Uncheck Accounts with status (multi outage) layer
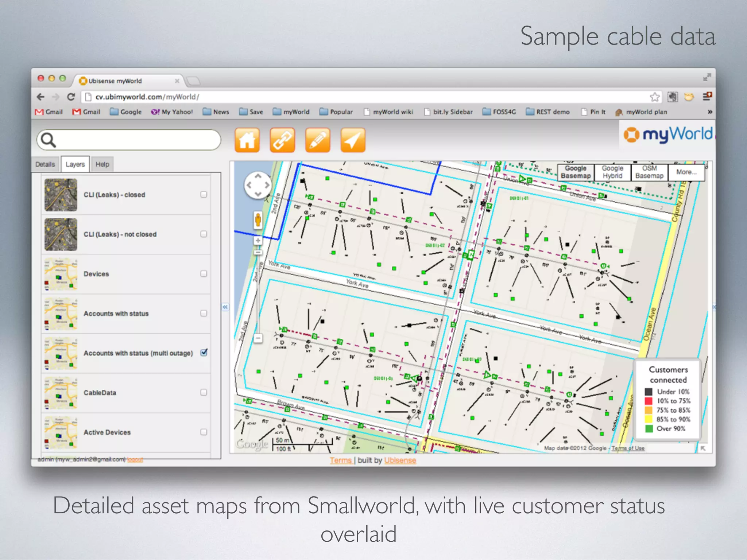Screen dimensions: 747x560 click(x=204, y=353)
